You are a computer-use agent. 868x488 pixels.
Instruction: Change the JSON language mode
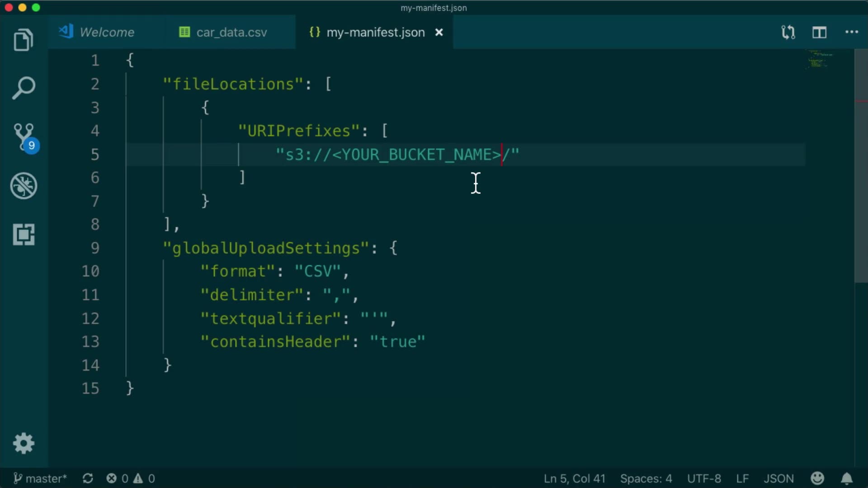click(x=778, y=479)
